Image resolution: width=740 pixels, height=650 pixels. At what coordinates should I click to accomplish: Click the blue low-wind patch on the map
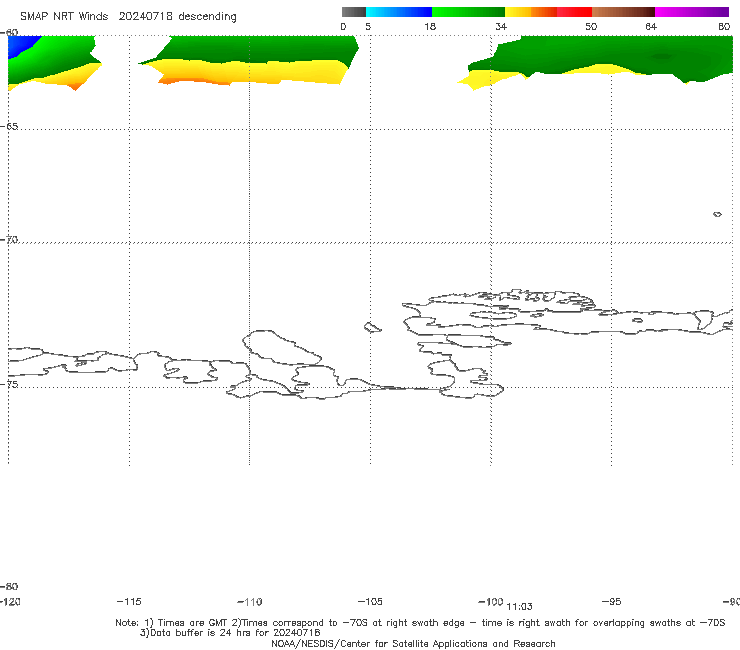pos(20,45)
